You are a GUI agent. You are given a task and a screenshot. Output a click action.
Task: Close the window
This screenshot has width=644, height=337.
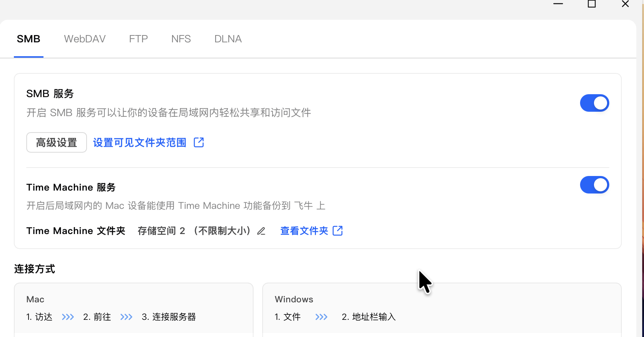(625, 4)
